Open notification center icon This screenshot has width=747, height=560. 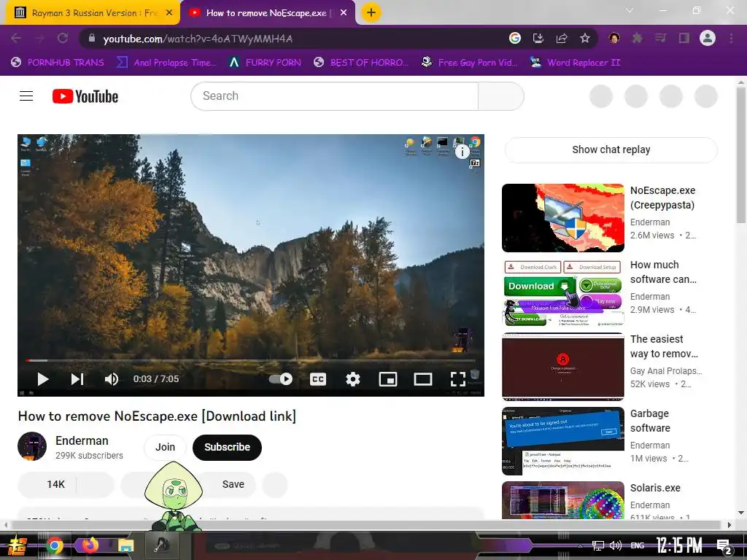[x=724, y=546]
